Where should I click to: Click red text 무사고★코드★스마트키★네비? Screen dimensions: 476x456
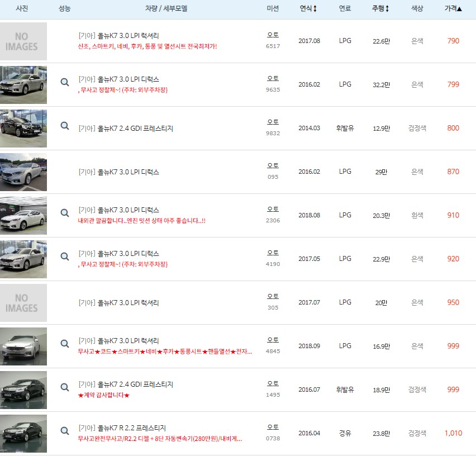165,351
